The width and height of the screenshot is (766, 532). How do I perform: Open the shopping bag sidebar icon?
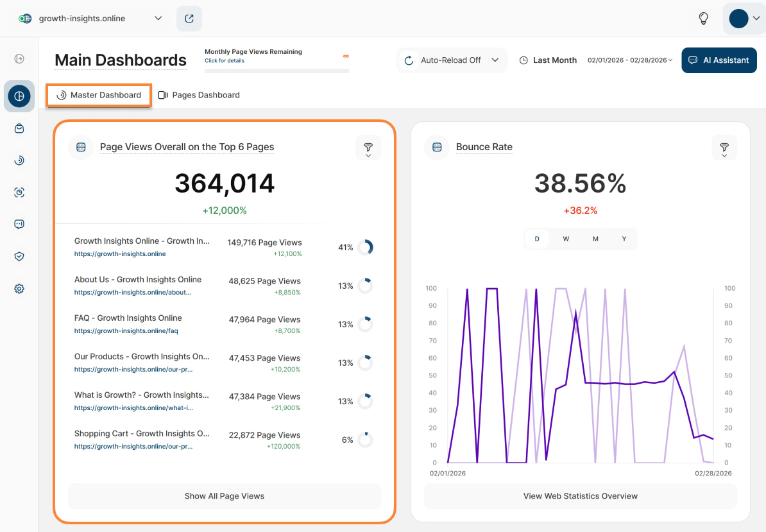pyautogui.click(x=19, y=128)
